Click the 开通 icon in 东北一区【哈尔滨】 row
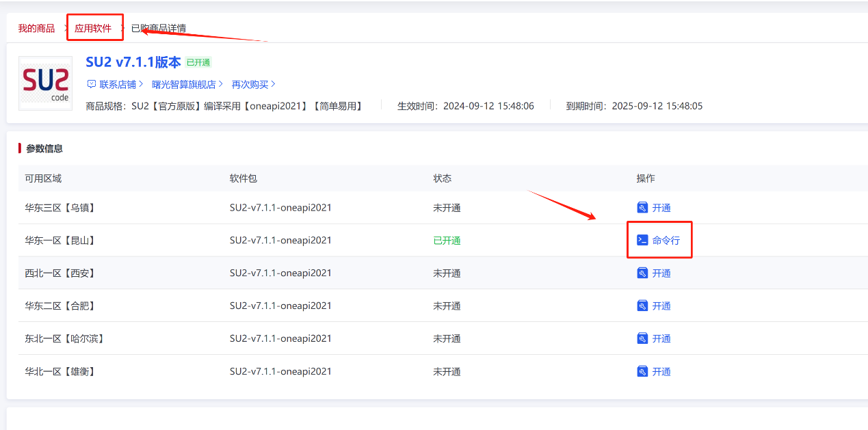Image resolution: width=868 pixels, height=430 pixels. [642, 338]
